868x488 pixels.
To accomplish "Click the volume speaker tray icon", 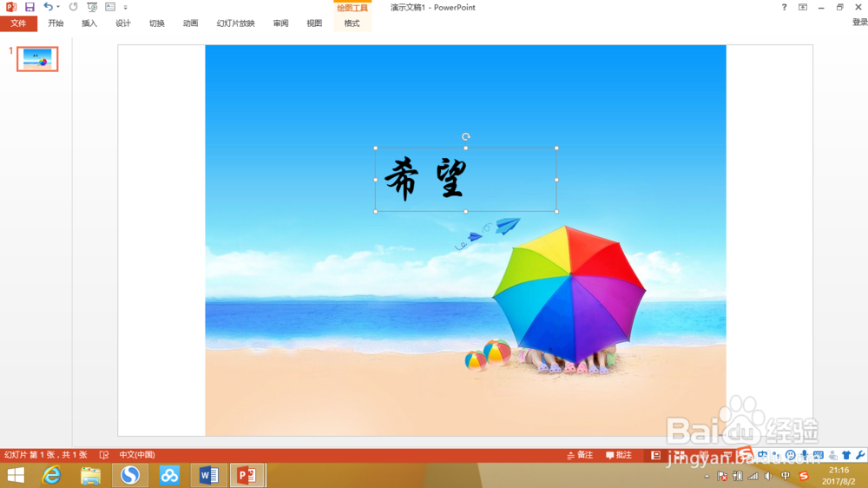I will click(768, 477).
